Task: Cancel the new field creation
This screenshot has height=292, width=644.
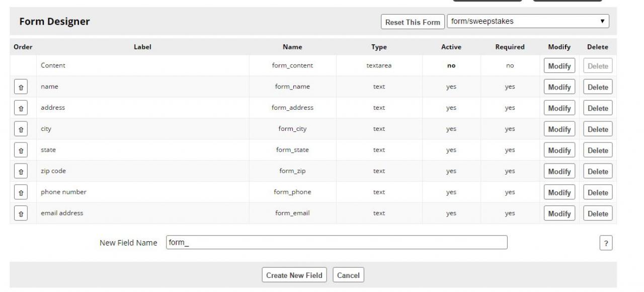Action: pyautogui.click(x=348, y=275)
